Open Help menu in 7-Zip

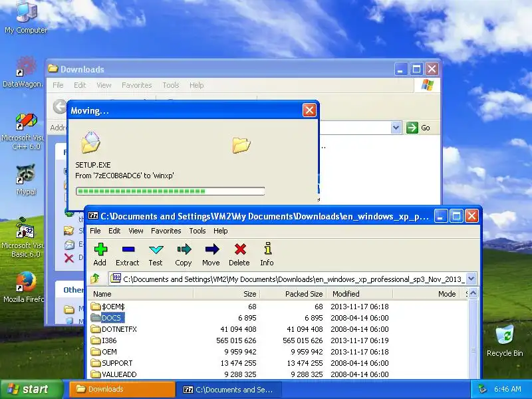coord(221,231)
